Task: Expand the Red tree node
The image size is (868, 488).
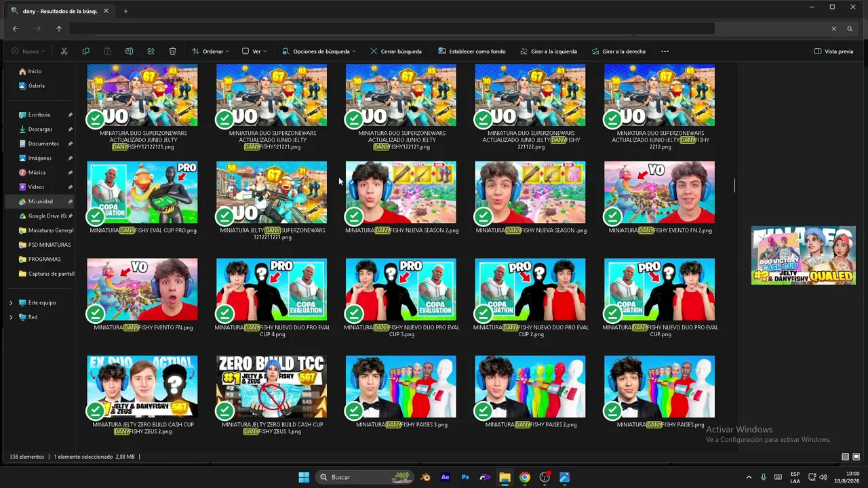Action: 11,317
